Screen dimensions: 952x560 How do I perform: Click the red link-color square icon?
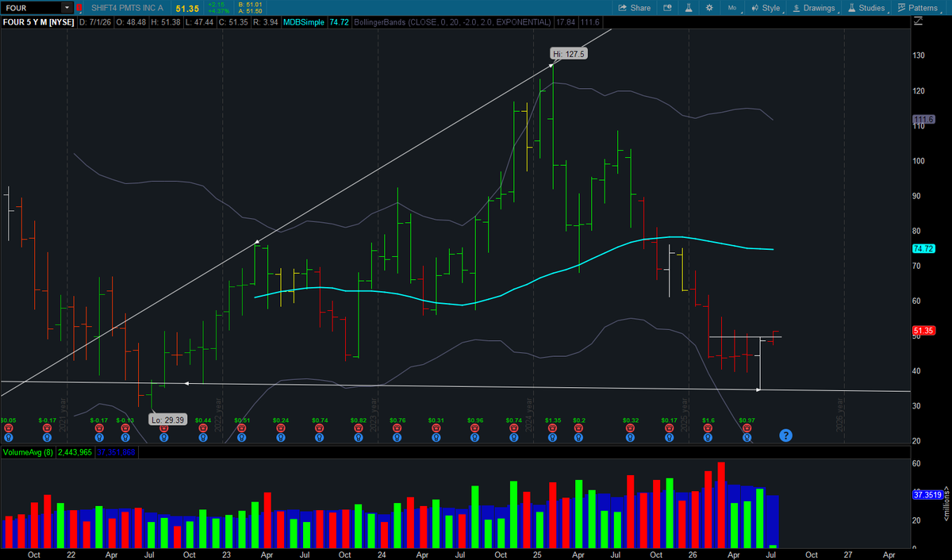click(x=79, y=8)
